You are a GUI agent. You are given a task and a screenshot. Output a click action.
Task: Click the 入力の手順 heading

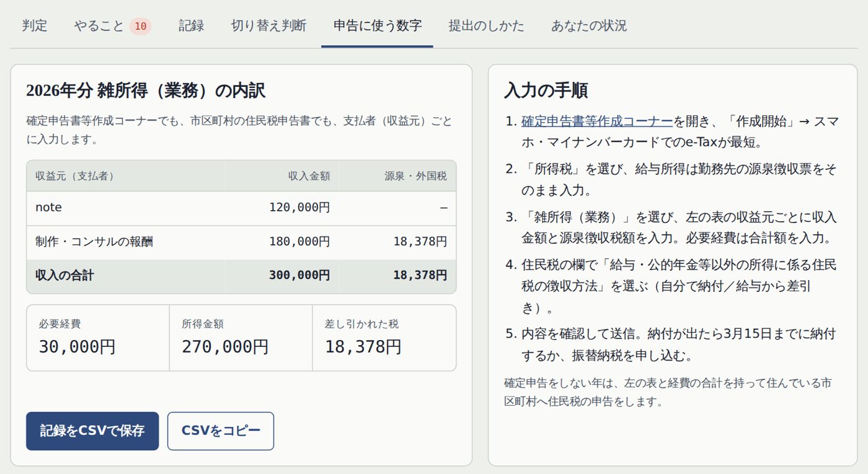point(546,90)
